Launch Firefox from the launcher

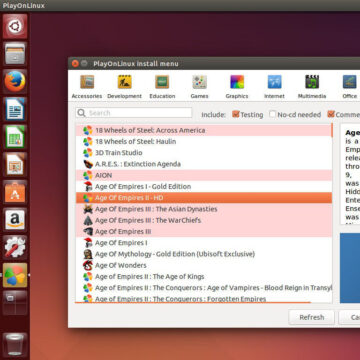pyautogui.click(x=15, y=81)
